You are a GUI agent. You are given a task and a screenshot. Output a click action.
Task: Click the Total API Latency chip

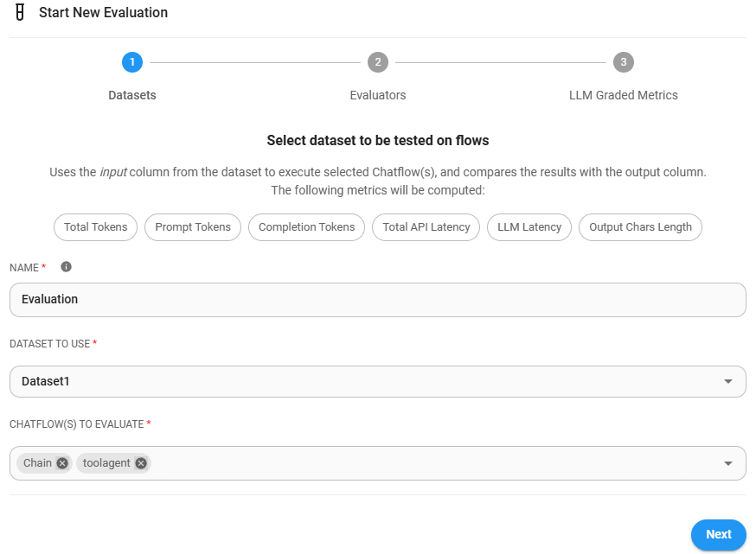pyautogui.click(x=426, y=227)
